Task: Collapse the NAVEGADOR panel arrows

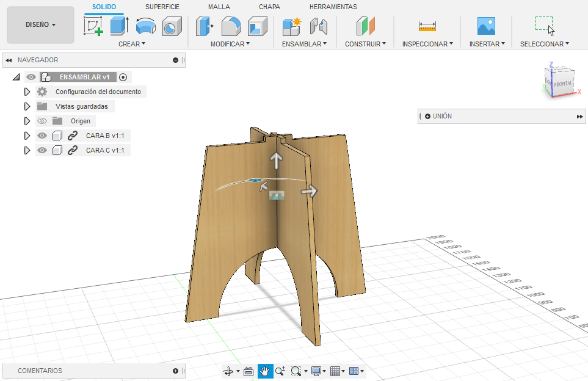Action: [x=9, y=60]
